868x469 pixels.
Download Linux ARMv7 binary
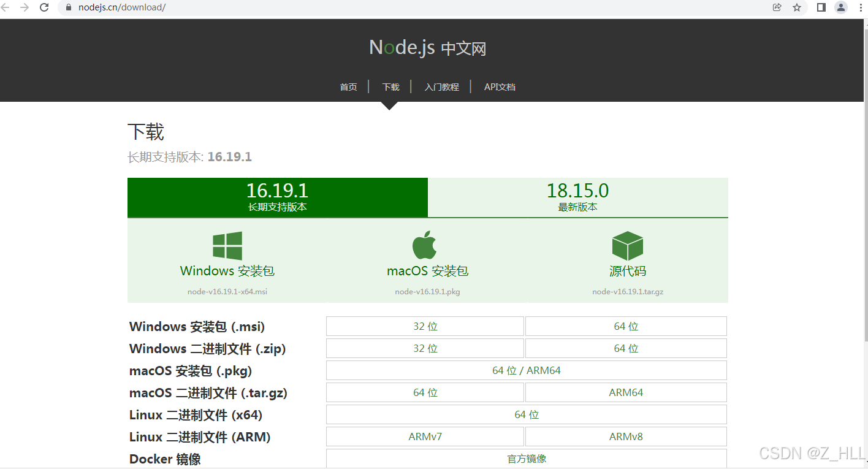pyautogui.click(x=425, y=437)
